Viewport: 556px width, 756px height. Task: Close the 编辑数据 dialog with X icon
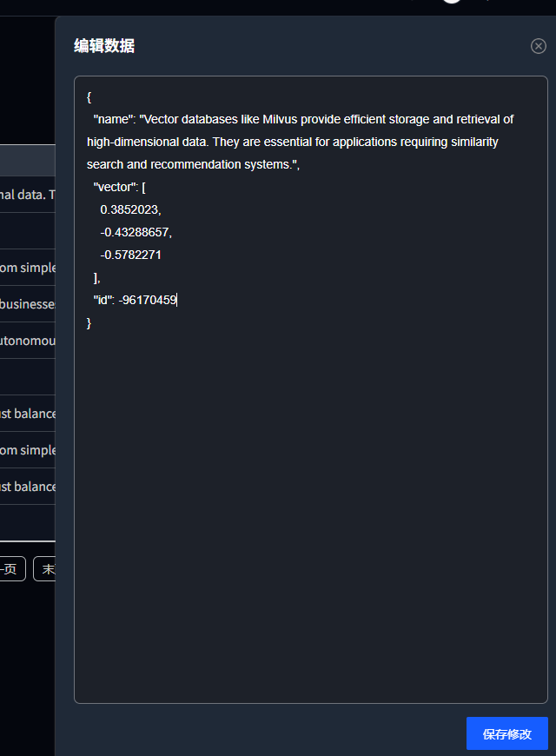pyautogui.click(x=539, y=46)
